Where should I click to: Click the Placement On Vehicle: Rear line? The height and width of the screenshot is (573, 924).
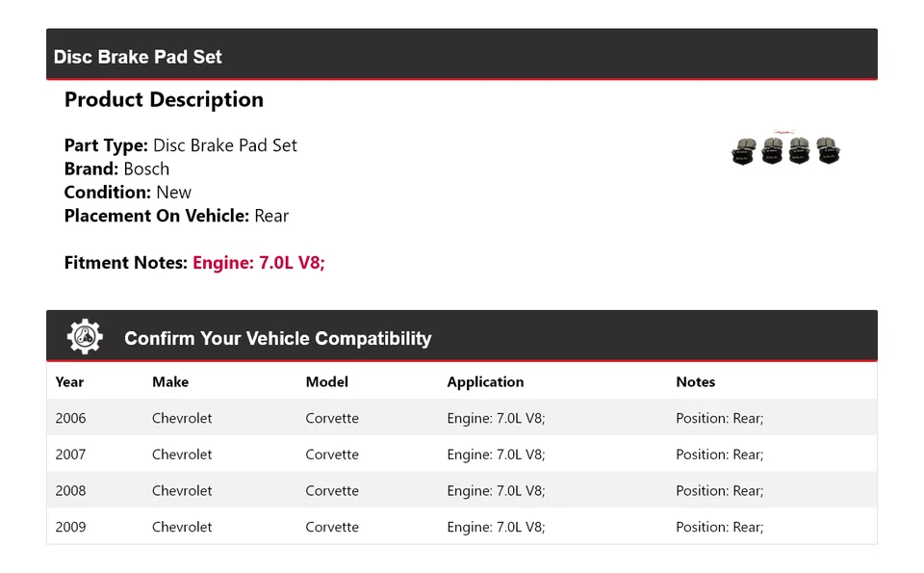click(x=176, y=216)
